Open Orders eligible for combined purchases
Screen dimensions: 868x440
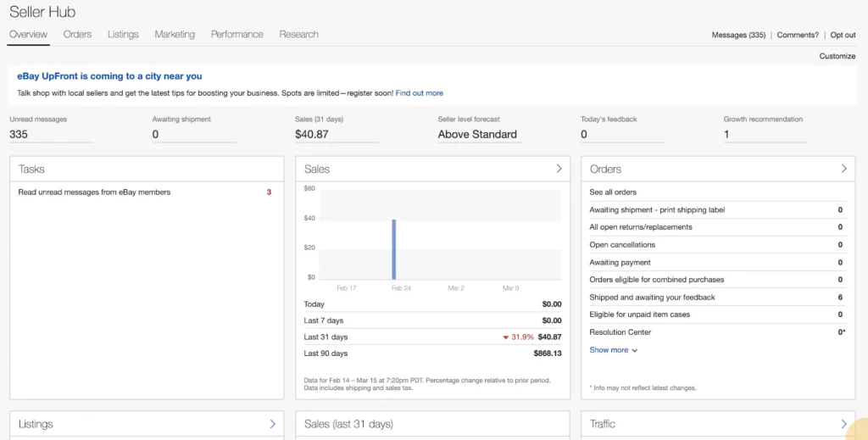[x=717, y=280]
